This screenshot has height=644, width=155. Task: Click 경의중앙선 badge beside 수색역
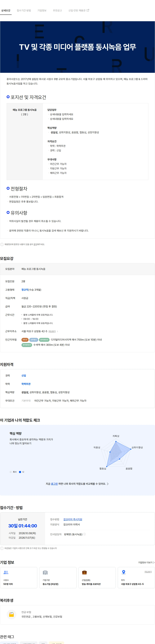coord(27,345)
